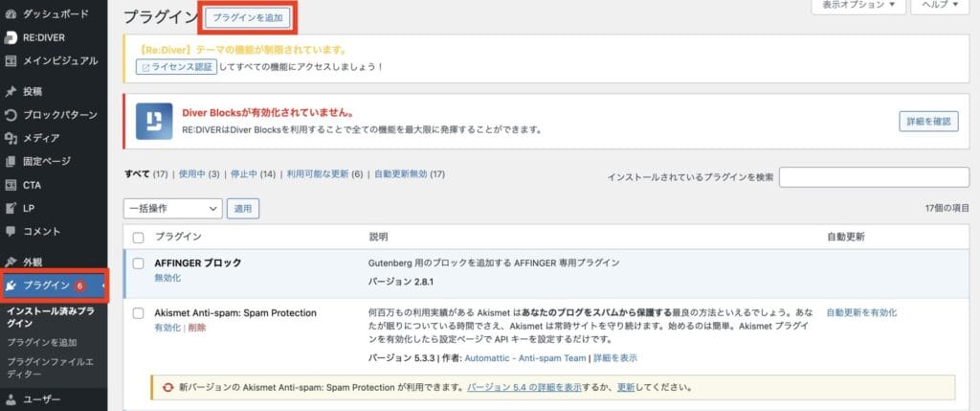Click the Media icon in sidebar
980x411 pixels.
(11, 138)
